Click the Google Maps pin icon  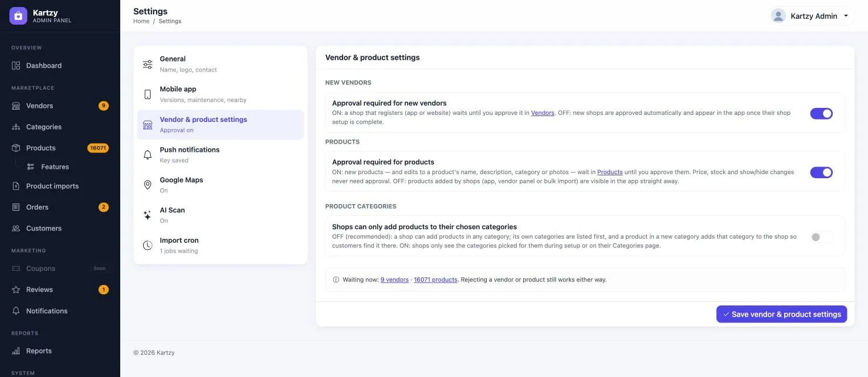pyautogui.click(x=148, y=185)
